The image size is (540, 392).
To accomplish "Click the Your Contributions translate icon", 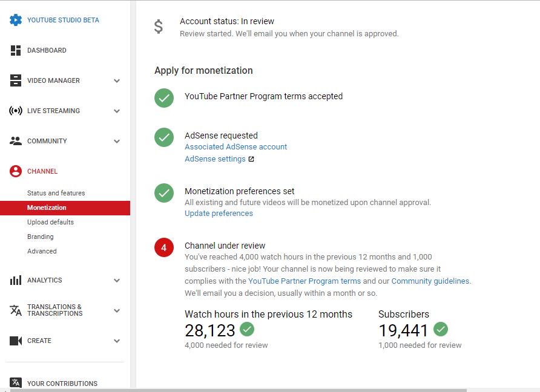I will (16, 383).
